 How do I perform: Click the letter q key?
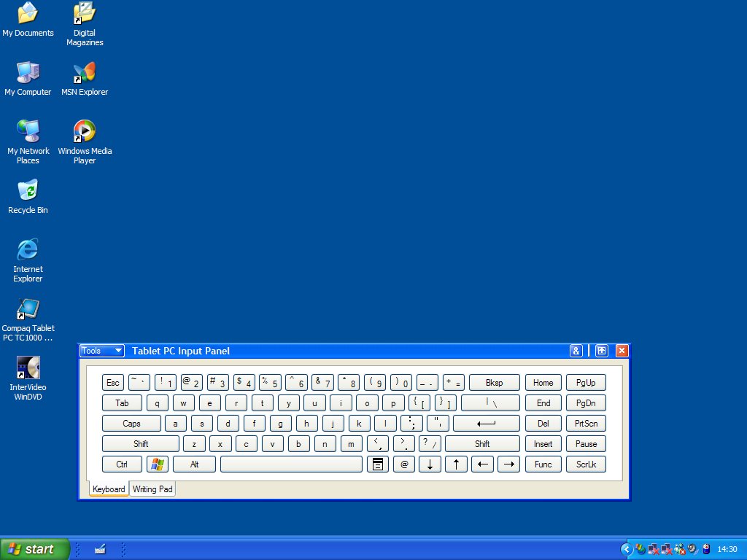pyautogui.click(x=158, y=402)
